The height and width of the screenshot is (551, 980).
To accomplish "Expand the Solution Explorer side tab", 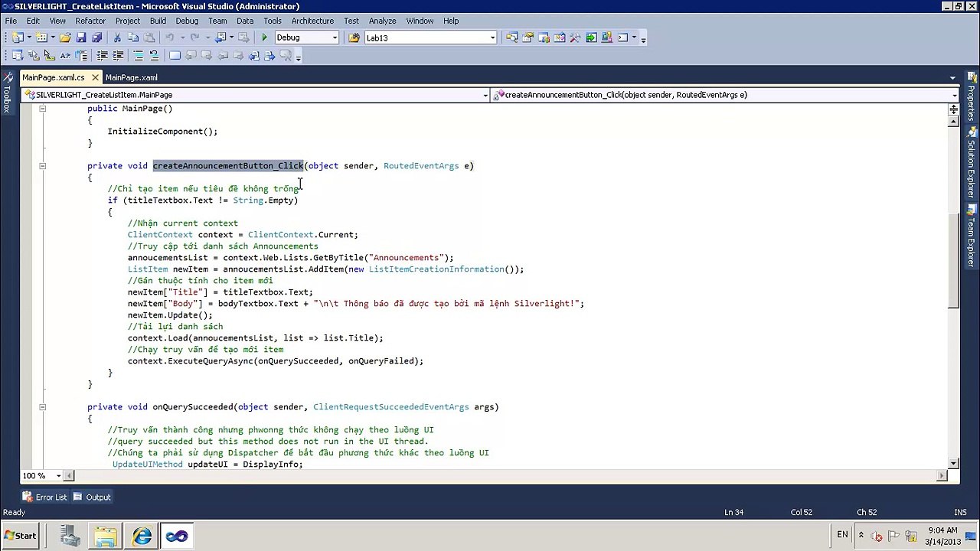I will click(x=971, y=163).
